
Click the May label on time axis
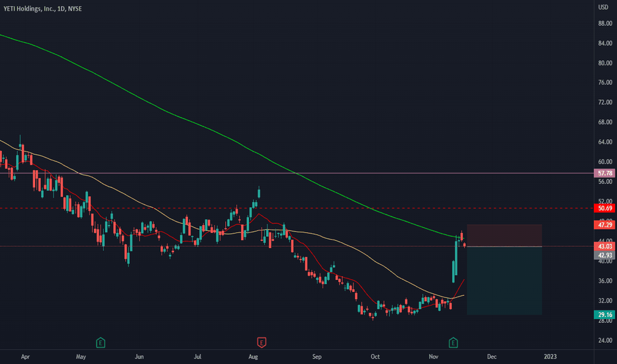click(x=81, y=357)
